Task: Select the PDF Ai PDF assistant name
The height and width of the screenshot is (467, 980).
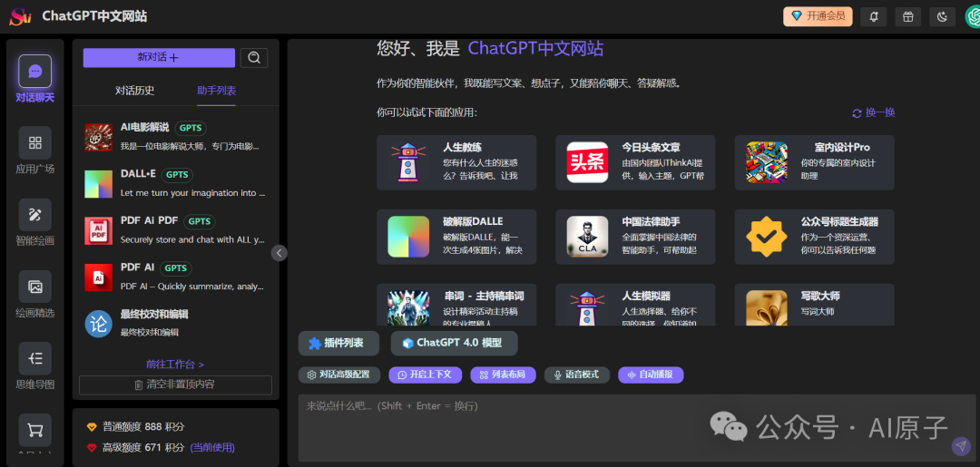Action: [150, 221]
